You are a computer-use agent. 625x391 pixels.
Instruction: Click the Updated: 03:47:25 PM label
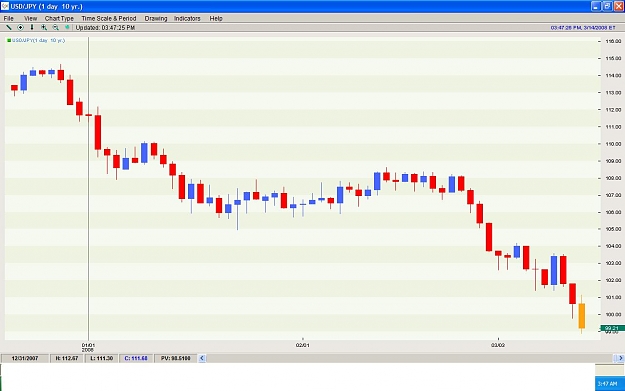pos(105,28)
